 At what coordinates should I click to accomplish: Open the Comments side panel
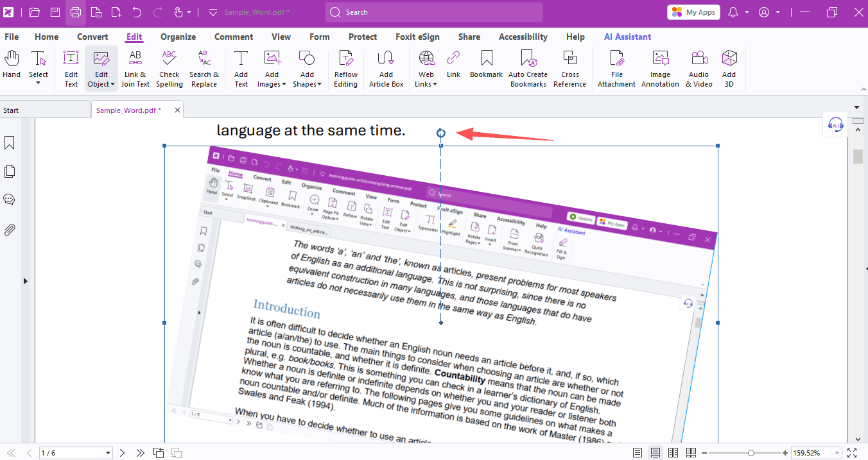(x=10, y=200)
